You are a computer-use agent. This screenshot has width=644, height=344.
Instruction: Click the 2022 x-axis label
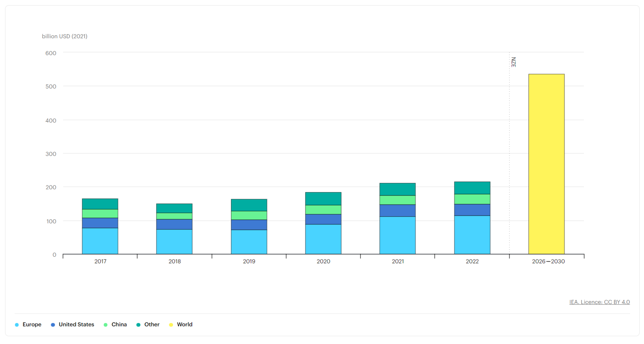(x=472, y=261)
